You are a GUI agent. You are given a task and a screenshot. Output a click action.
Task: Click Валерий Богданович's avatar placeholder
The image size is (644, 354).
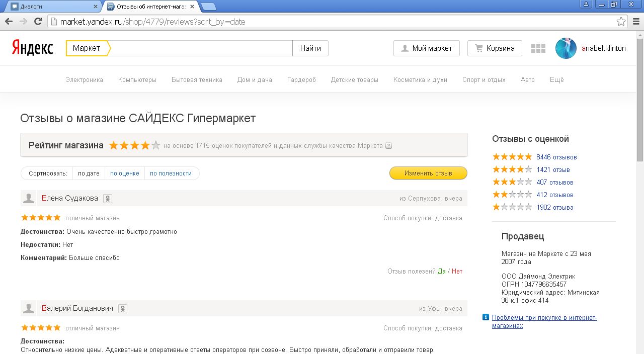point(29,308)
